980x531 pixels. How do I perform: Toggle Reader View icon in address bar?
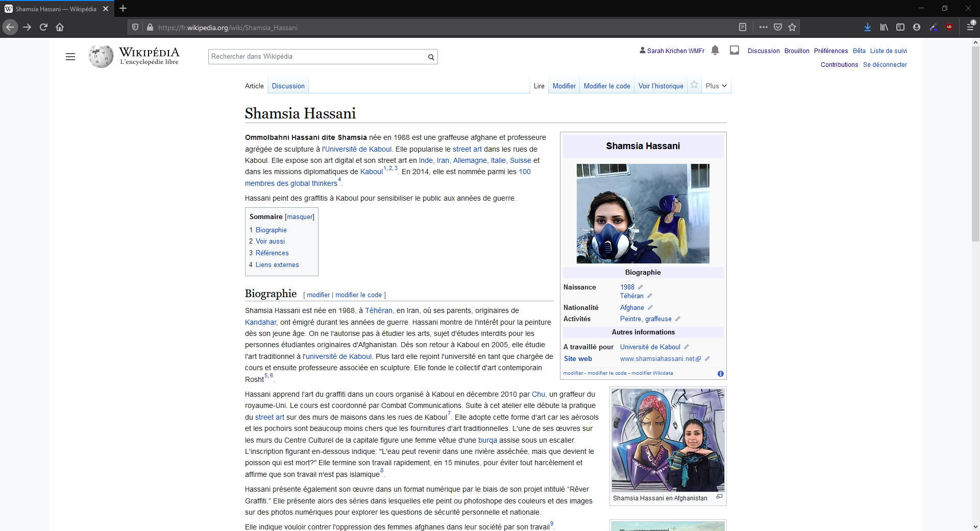coord(743,27)
